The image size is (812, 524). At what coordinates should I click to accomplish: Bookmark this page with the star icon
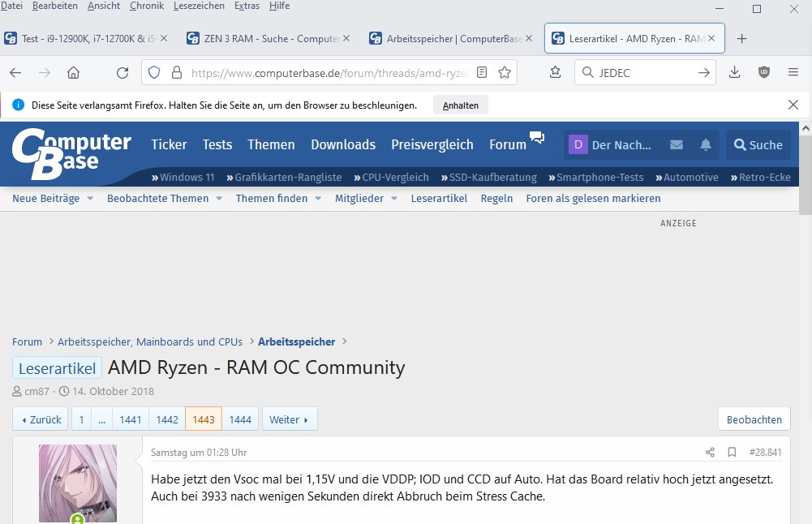pos(505,72)
